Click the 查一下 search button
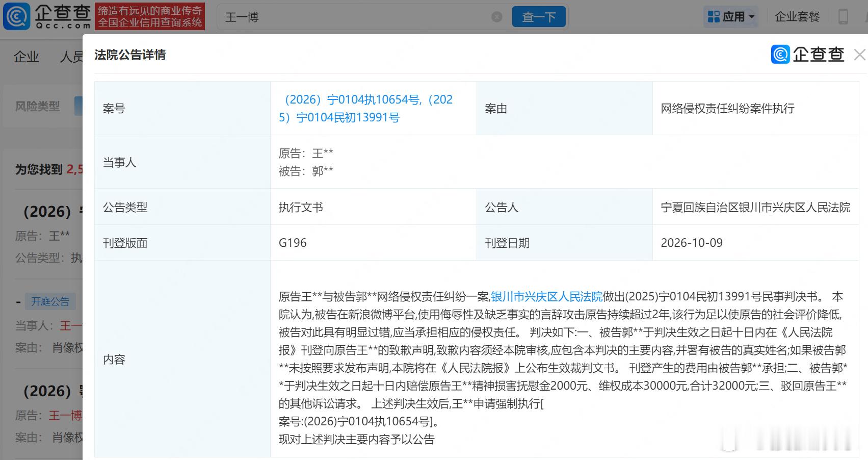Image resolution: width=868 pixels, height=460 pixels. coord(539,17)
